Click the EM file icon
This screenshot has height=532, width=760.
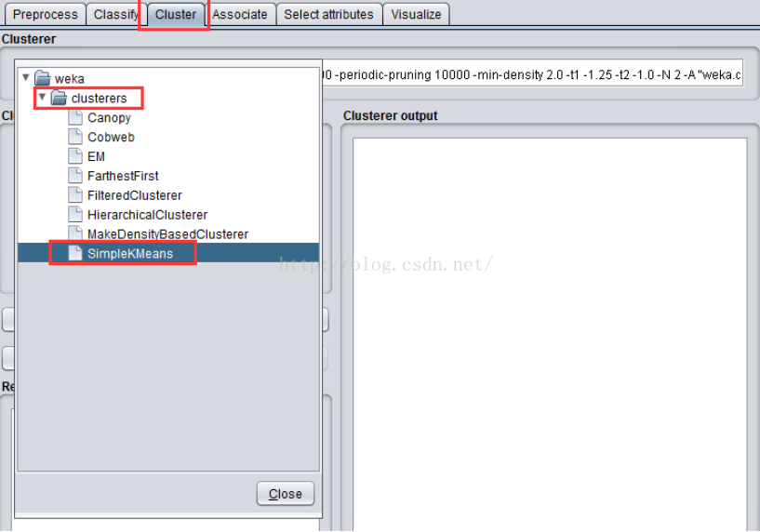[x=75, y=157]
